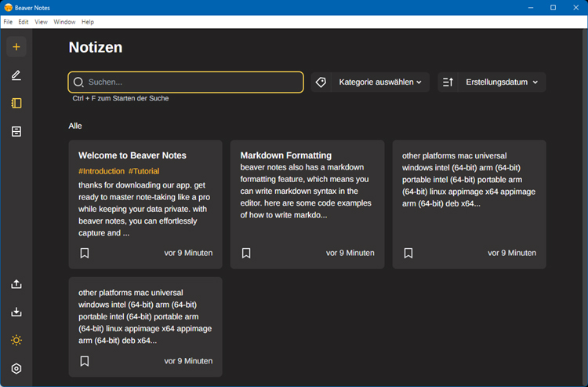Click 'vor 9 Minuten' on Welcome card

pyautogui.click(x=188, y=253)
